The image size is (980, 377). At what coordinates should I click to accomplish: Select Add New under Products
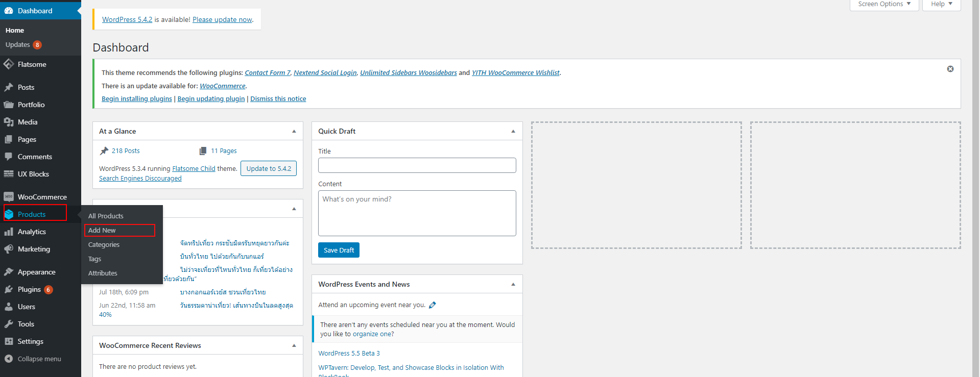(x=102, y=230)
